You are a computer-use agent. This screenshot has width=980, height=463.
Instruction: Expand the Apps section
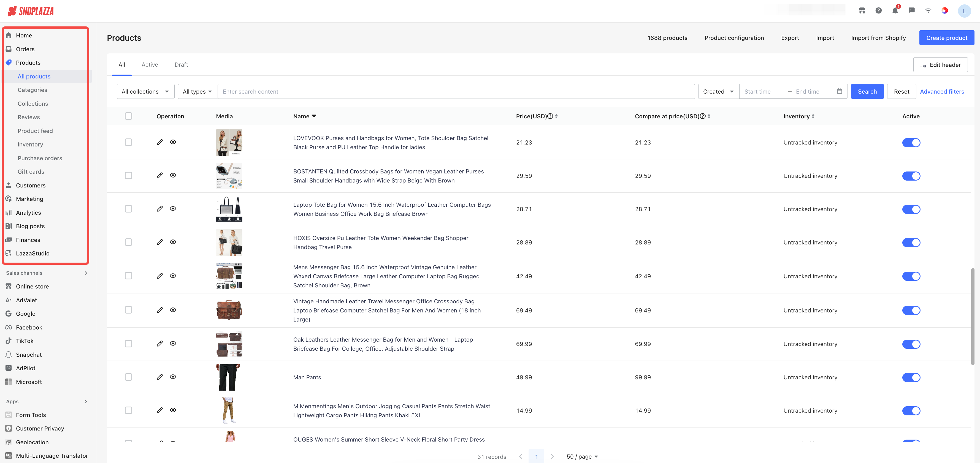pos(86,401)
